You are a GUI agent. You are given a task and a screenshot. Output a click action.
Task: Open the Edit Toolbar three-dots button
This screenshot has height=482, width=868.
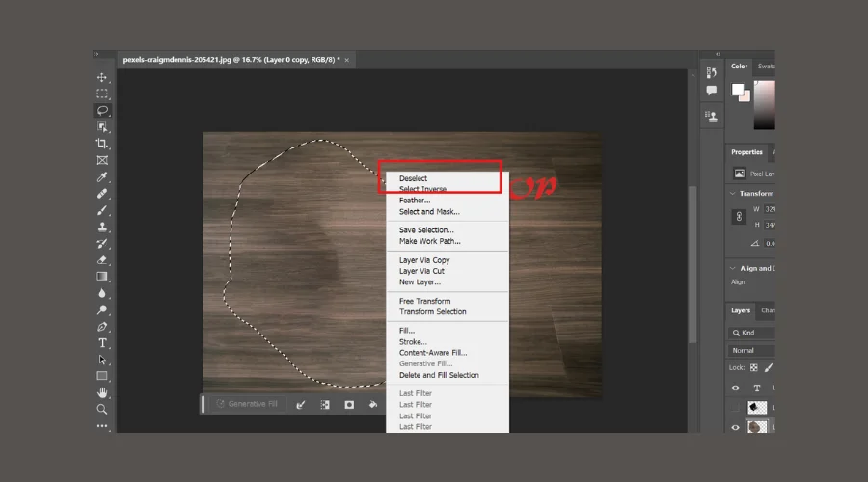[102, 425]
